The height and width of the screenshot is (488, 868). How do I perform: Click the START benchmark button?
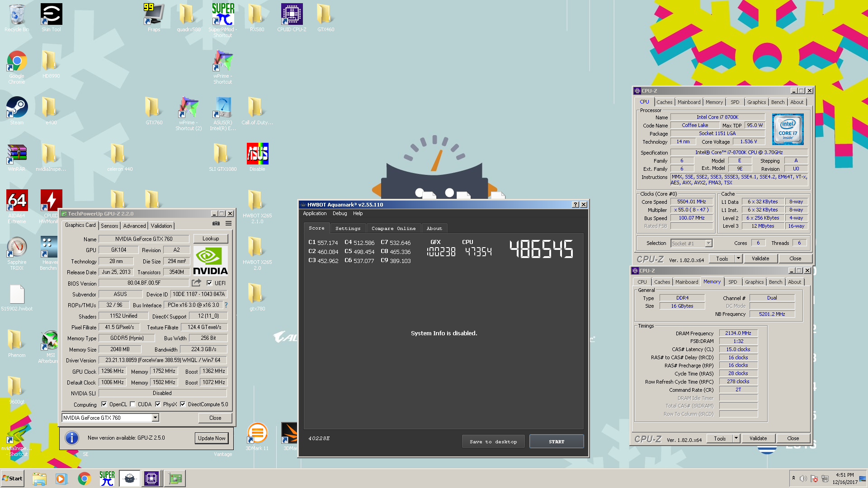[x=557, y=442]
